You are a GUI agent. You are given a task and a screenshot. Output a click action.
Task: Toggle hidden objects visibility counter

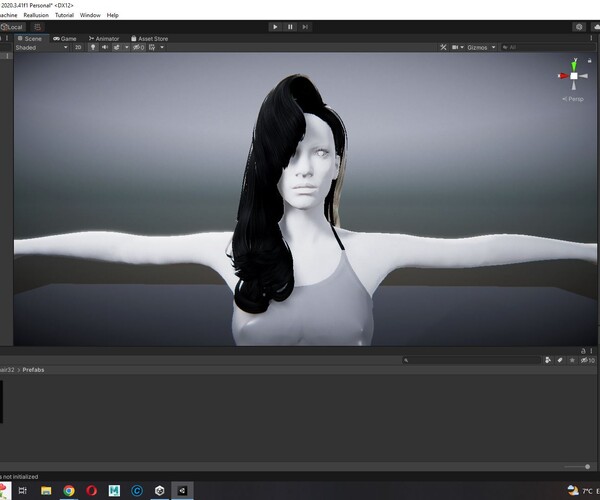click(138, 47)
